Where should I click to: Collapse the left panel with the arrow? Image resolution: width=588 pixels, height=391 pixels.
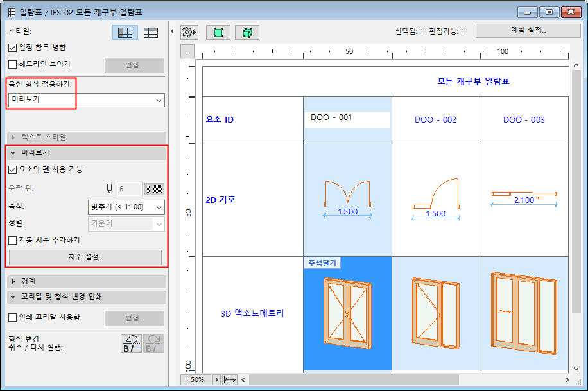(172, 31)
